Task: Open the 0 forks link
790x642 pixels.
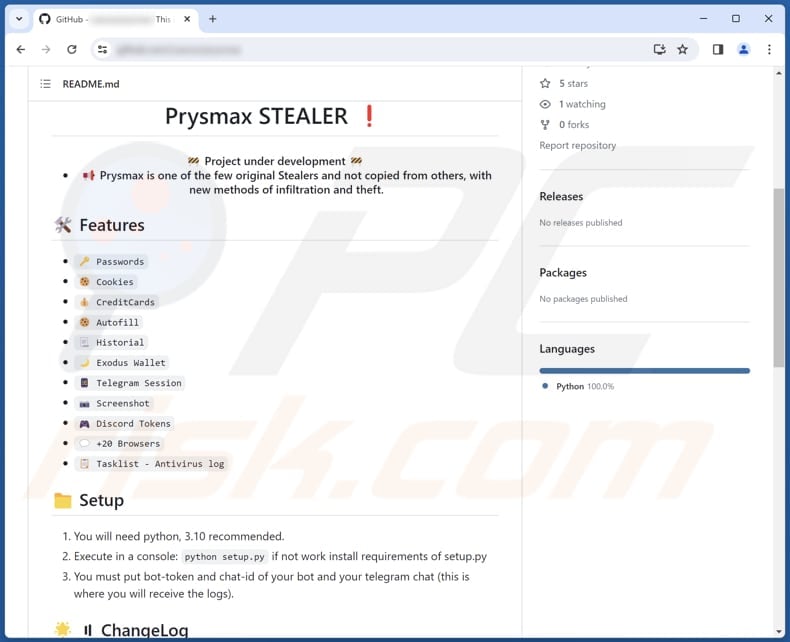Action: click(x=574, y=124)
